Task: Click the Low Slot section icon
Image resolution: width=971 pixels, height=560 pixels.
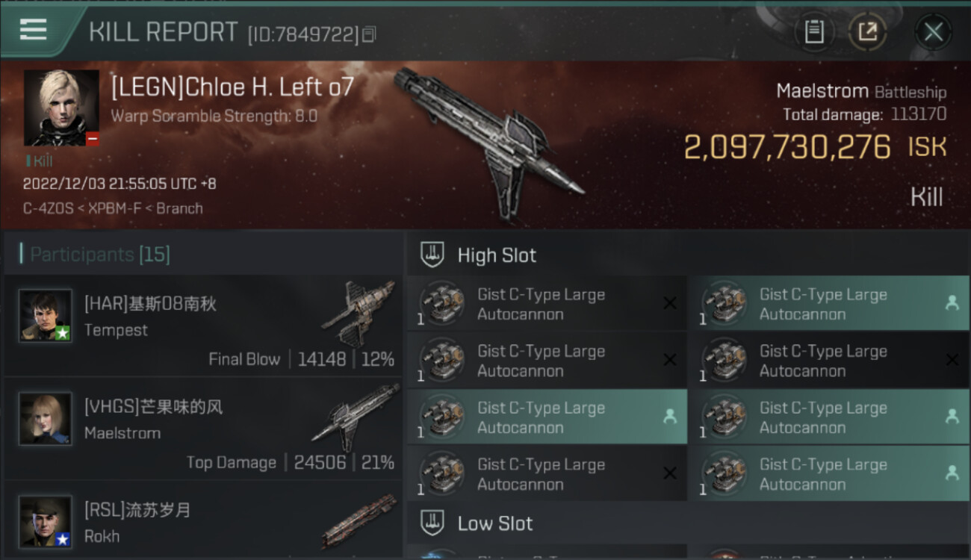Action: pyautogui.click(x=433, y=523)
